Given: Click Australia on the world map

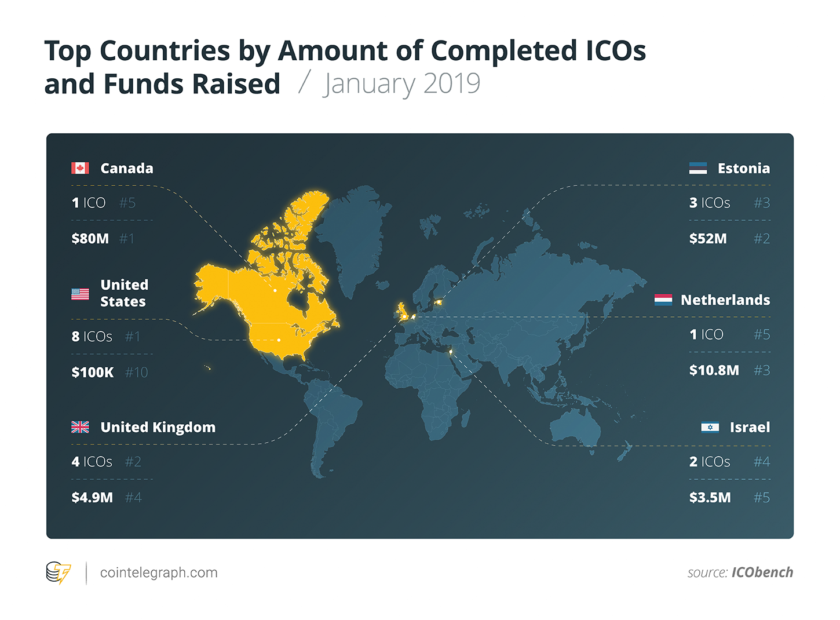Looking at the screenshot, I should click(x=574, y=430).
